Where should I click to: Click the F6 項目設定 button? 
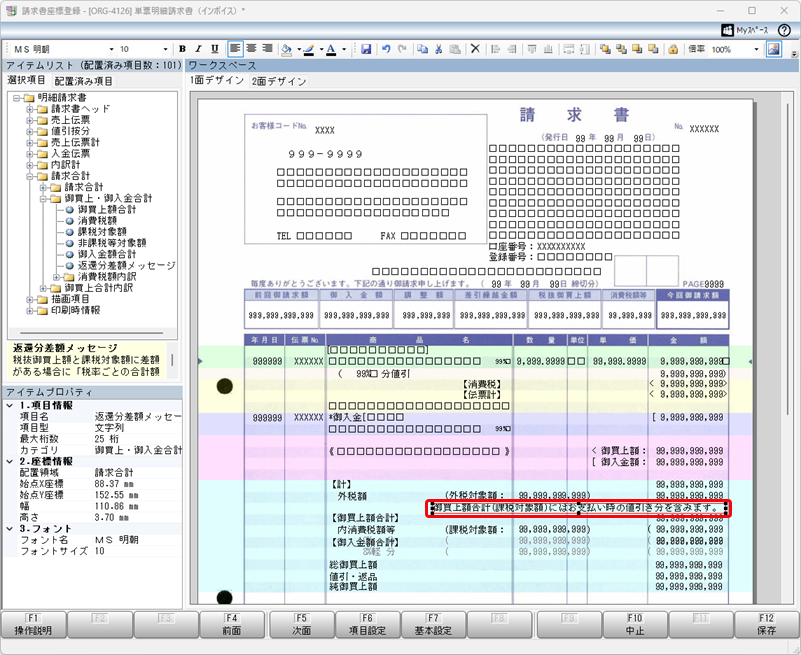[367, 624]
